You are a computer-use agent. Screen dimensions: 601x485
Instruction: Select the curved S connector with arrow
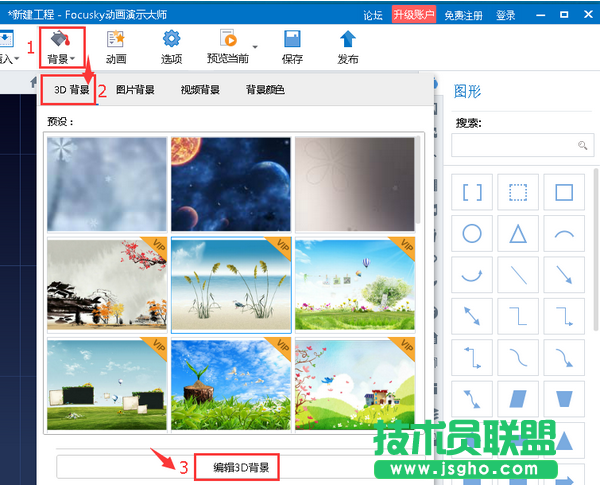point(564,357)
